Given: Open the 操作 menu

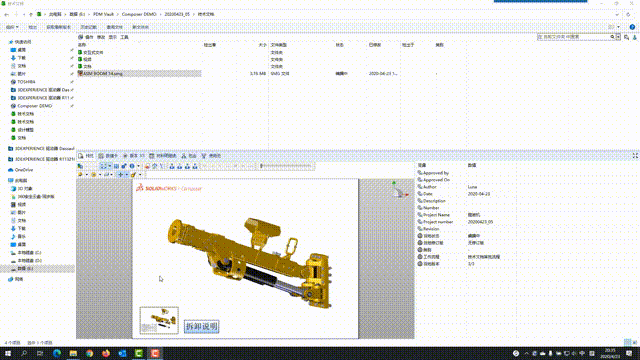Looking at the screenshot, I should (86, 37).
